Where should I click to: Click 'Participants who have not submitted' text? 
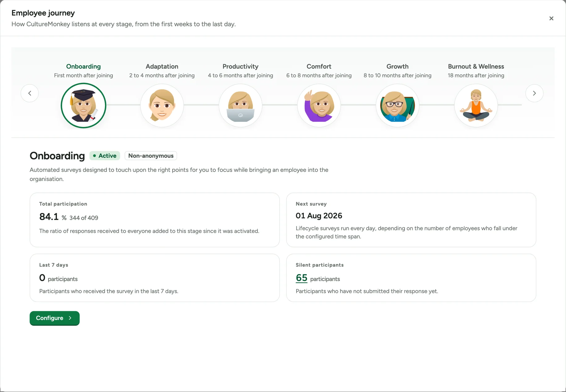point(367,291)
